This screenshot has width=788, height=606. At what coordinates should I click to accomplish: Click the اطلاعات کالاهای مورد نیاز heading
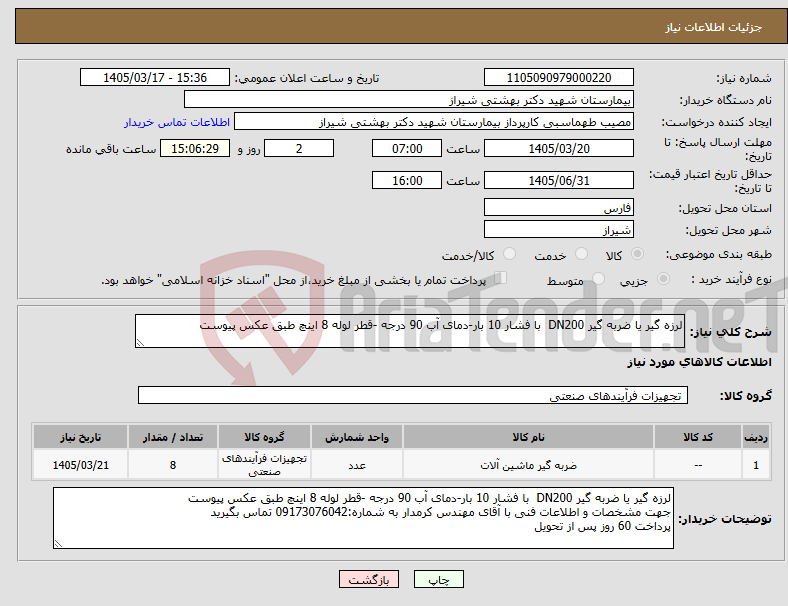pyautogui.click(x=699, y=362)
